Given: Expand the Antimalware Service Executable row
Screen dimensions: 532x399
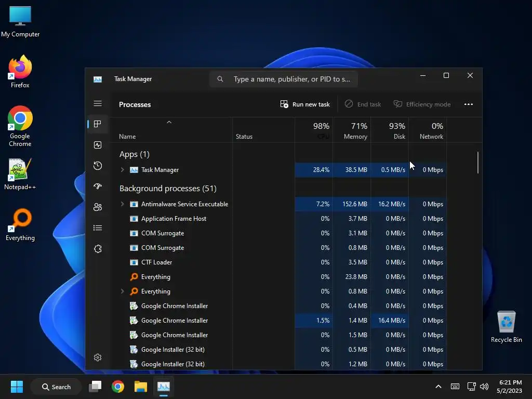Looking at the screenshot, I should [123, 204].
